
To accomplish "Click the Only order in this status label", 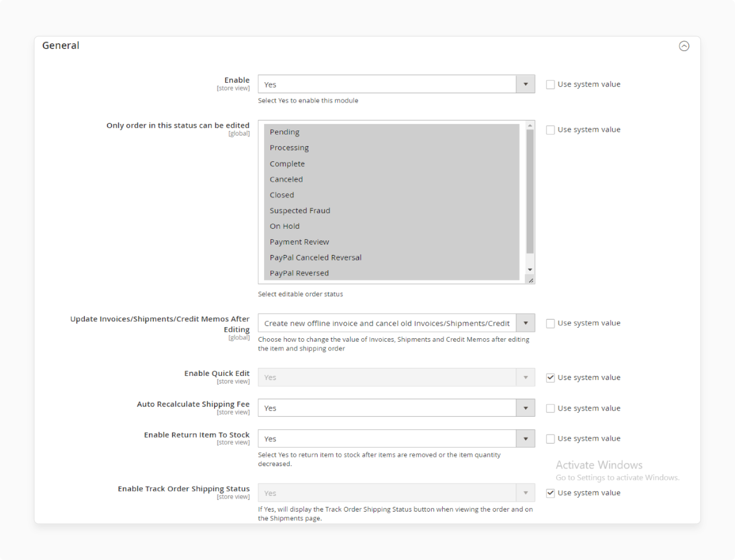I will pyautogui.click(x=178, y=125).
